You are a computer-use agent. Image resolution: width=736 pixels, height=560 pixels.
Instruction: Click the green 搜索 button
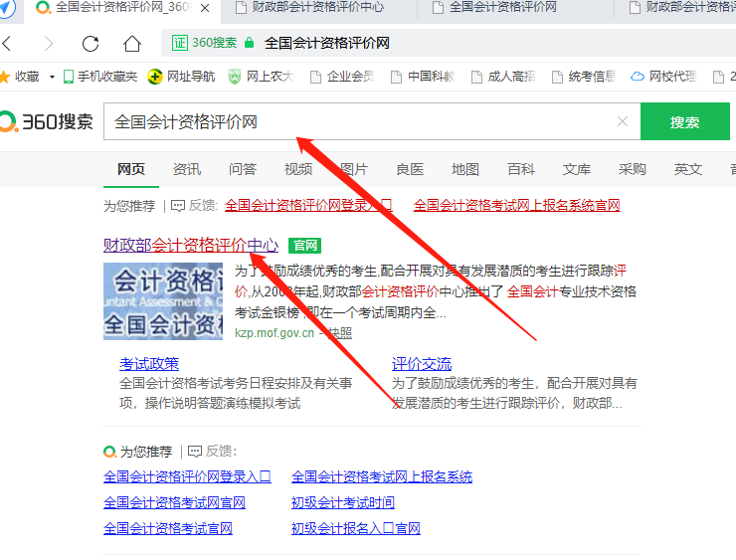[685, 121]
